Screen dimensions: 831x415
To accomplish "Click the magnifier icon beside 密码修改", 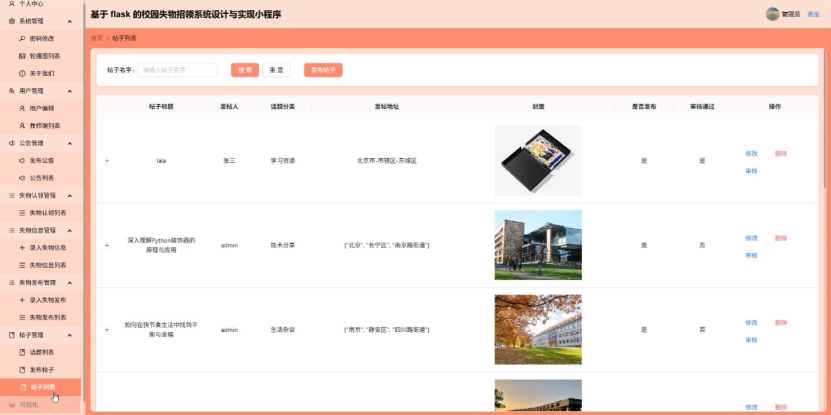I will coord(22,39).
